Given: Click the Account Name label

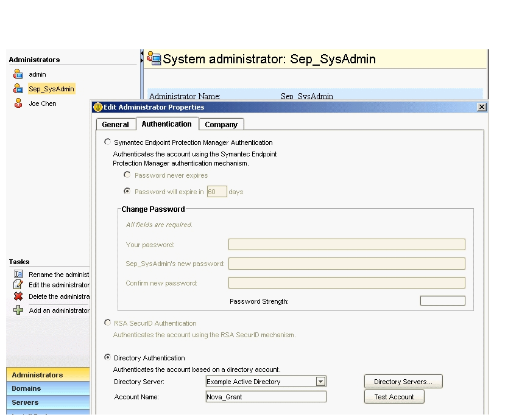Looking at the screenshot, I should 136,397.
